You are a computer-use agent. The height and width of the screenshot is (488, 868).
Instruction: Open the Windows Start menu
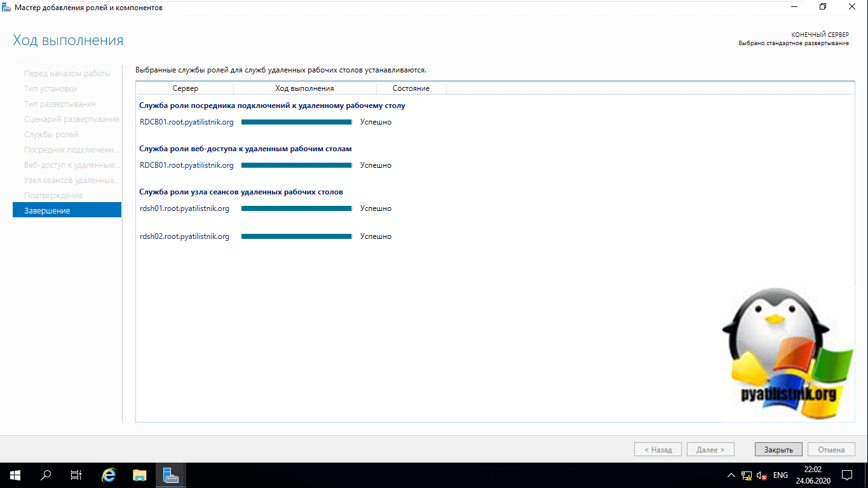[15, 475]
